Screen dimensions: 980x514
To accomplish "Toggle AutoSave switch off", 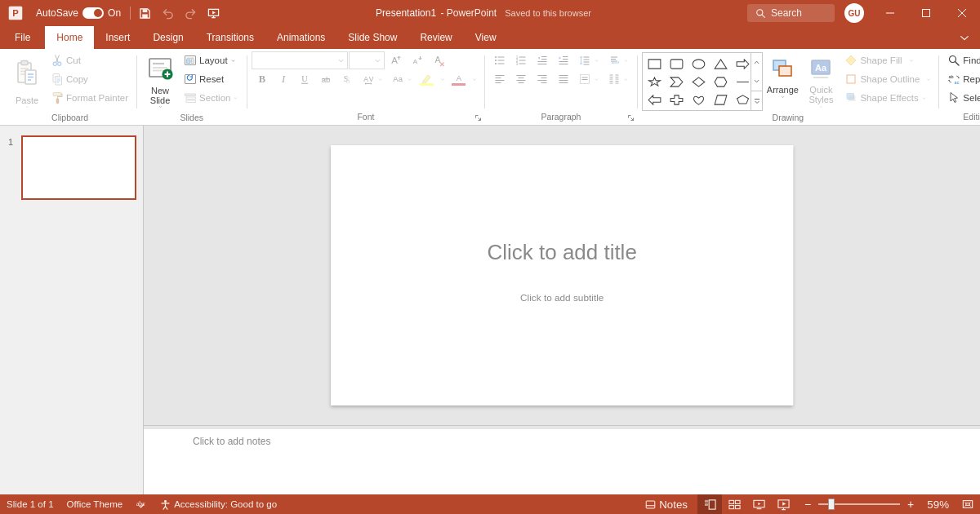I will coord(93,13).
